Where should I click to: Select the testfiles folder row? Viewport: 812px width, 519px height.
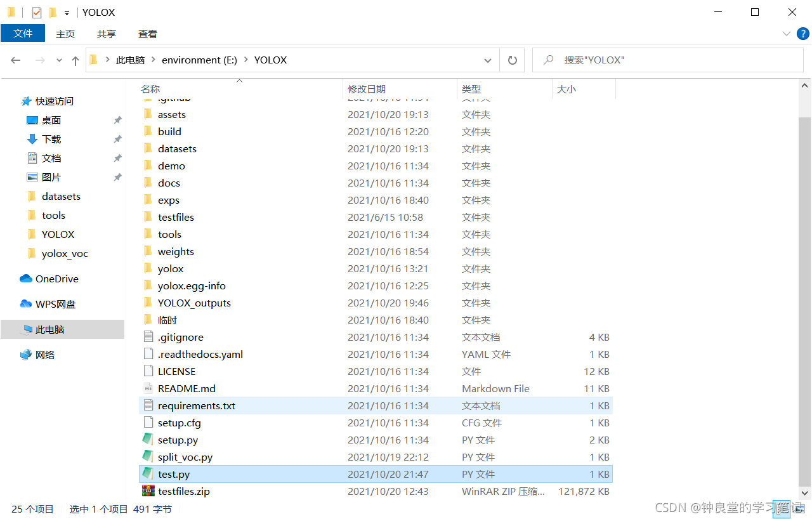(376, 217)
